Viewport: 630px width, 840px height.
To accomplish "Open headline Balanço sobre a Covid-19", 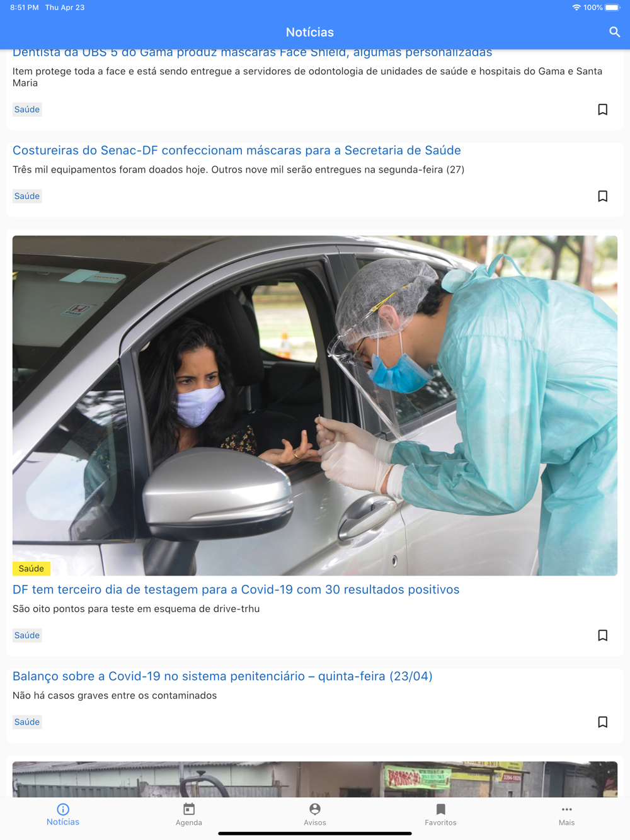I will 222,676.
